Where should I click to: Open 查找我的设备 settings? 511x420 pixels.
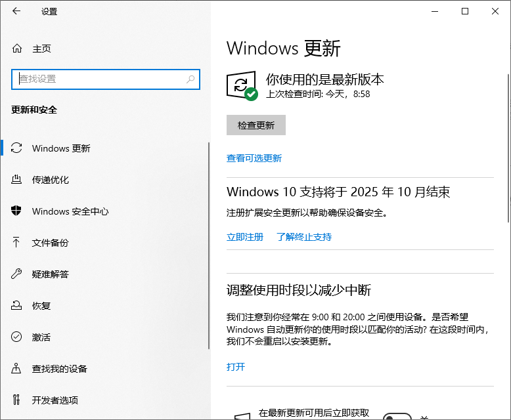click(59, 369)
